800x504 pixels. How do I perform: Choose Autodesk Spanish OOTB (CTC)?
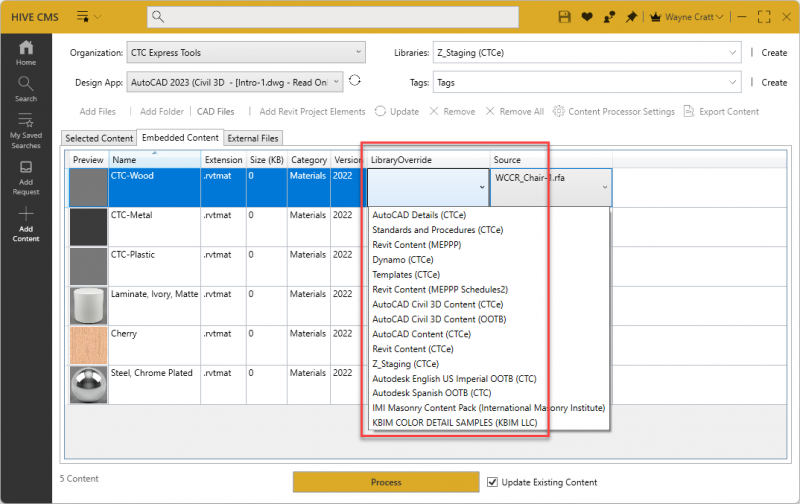(x=432, y=393)
